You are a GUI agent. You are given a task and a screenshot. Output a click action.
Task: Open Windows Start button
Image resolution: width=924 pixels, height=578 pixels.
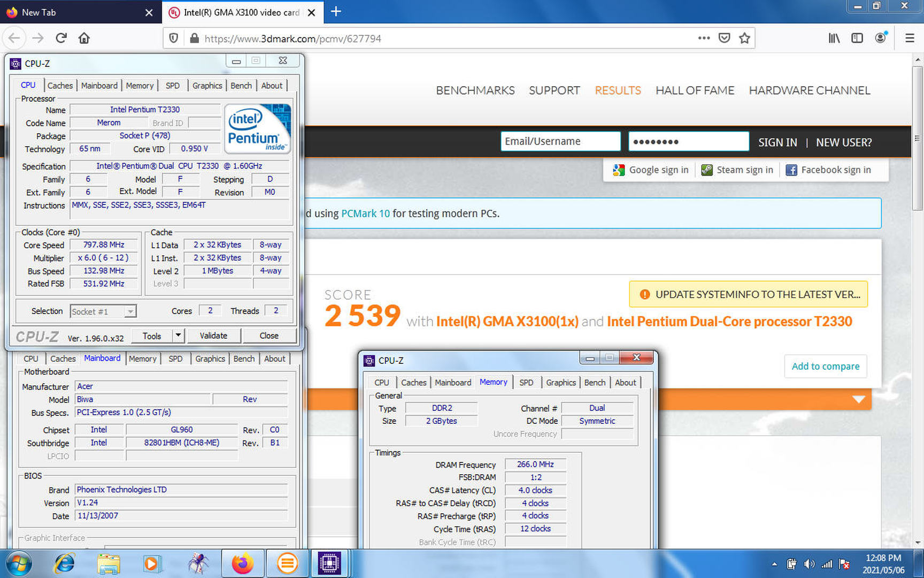(19, 564)
